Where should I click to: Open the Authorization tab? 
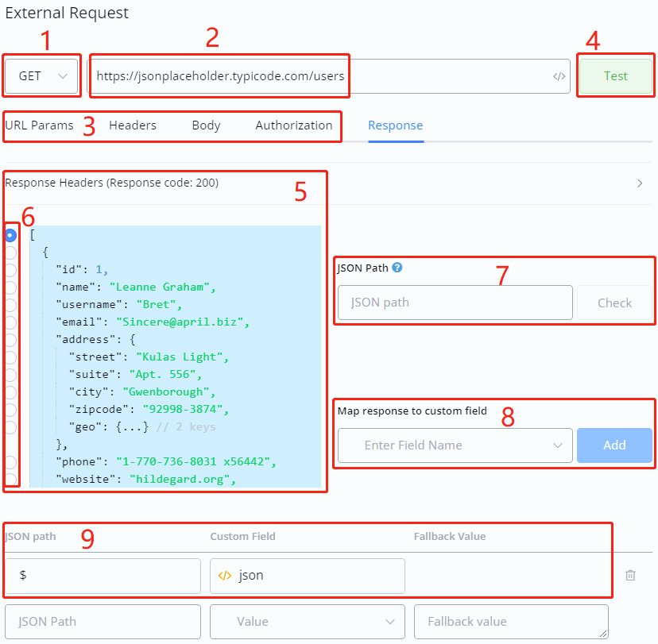294,125
